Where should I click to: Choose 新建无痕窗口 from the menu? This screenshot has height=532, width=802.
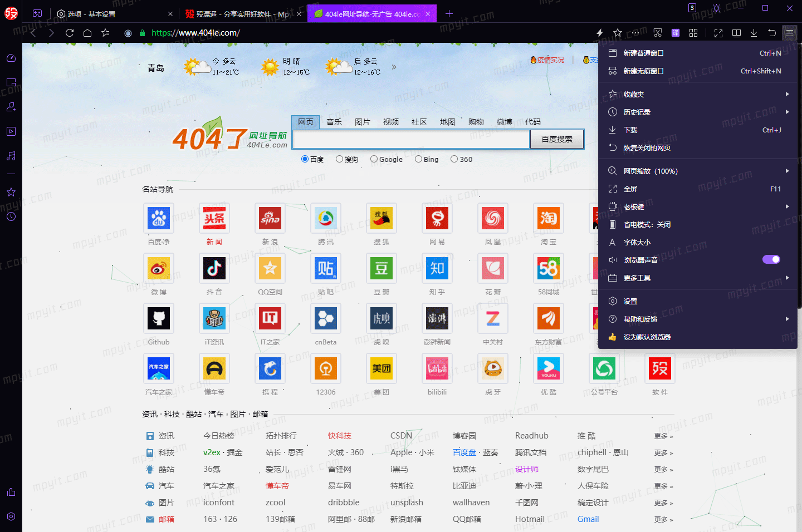pyautogui.click(x=698, y=71)
